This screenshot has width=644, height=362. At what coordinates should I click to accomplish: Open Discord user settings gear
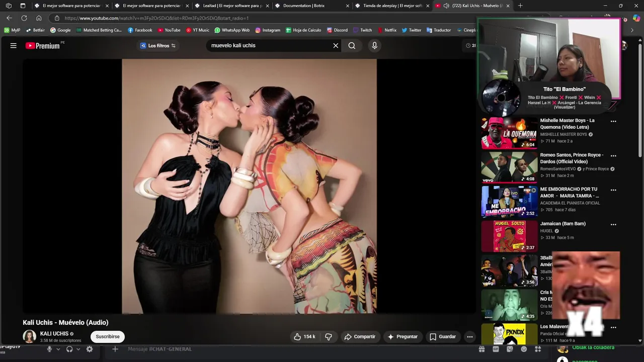pyautogui.click(x=90, y=349)
